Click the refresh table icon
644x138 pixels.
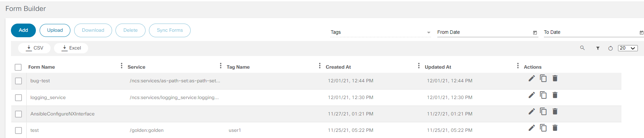[x=611, y=48]
